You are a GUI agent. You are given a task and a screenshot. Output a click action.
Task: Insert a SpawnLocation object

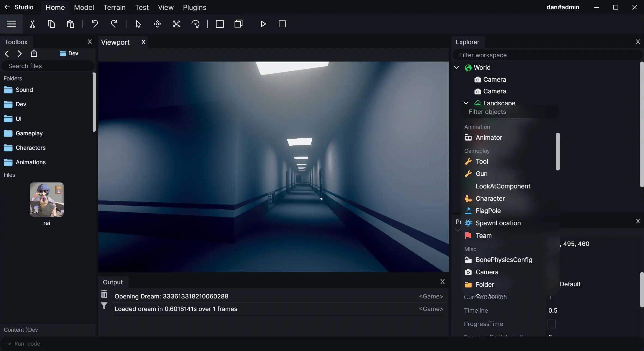pos(498,223)
